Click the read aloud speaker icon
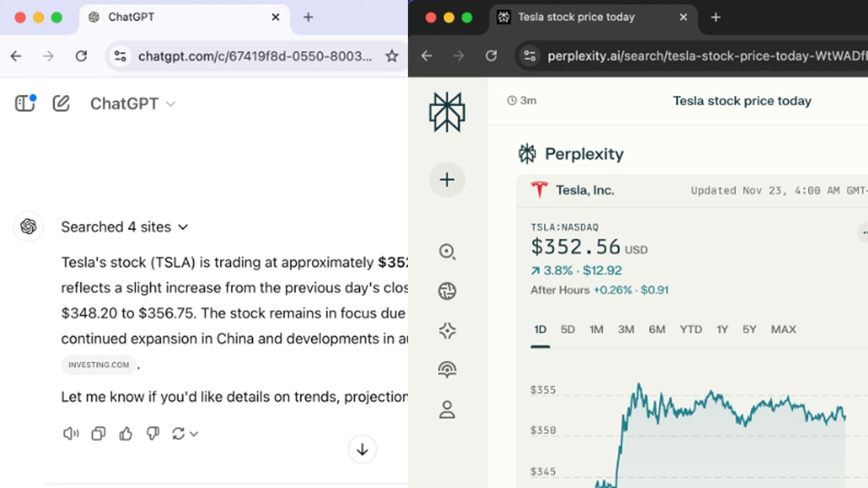Image resolution: width=868 pixels, height=488 pixels. (71, 433)
